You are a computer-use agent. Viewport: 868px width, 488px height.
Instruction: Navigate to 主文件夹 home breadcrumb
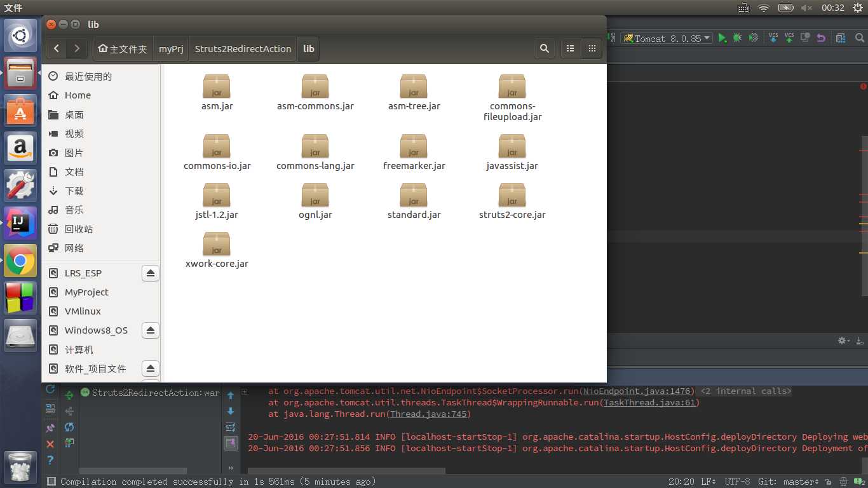click(123, 49)
